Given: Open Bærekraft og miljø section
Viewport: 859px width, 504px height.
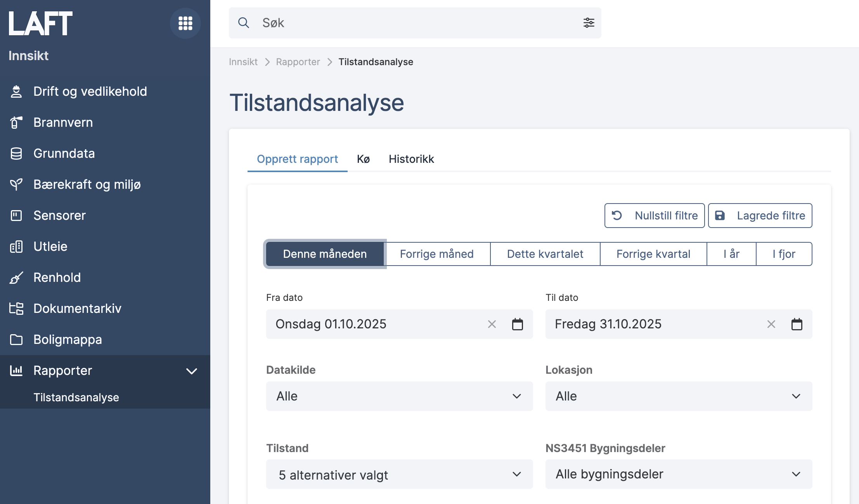Looking at the screenshot, I should pos(87,185).
